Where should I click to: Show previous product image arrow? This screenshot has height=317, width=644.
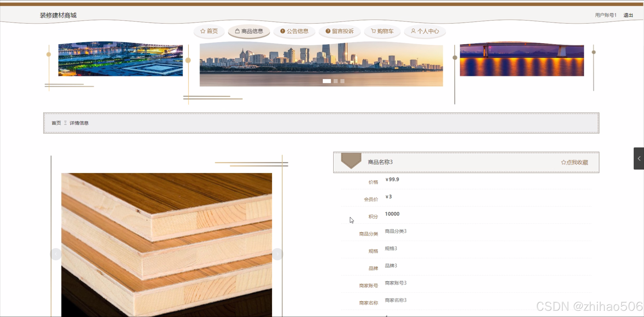point(56,254)
